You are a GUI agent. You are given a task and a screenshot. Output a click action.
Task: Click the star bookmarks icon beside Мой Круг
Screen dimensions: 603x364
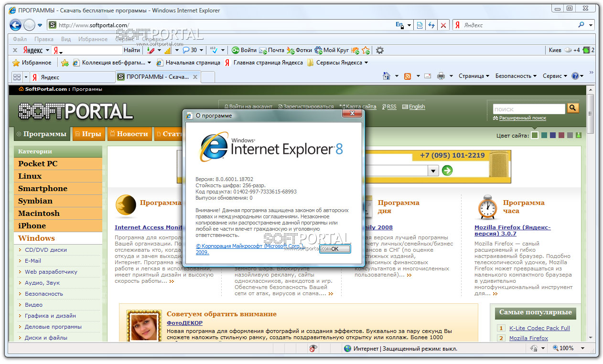point(366,50)
